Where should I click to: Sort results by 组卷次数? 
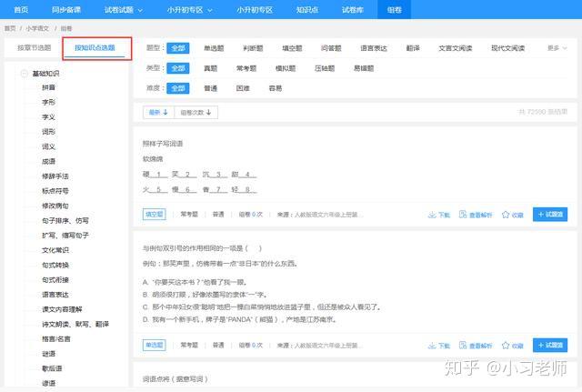pos(196,112)
